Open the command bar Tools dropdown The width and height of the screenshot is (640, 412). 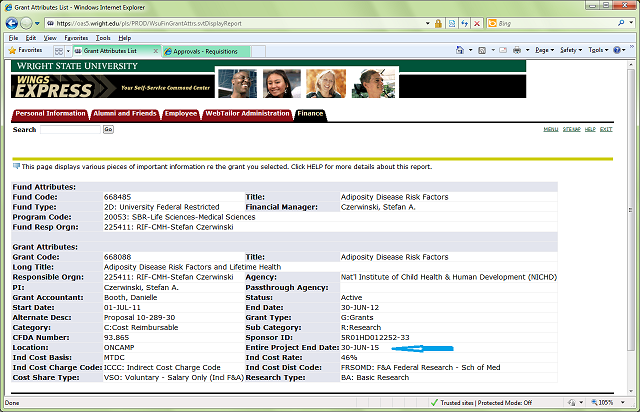point(598,50)
